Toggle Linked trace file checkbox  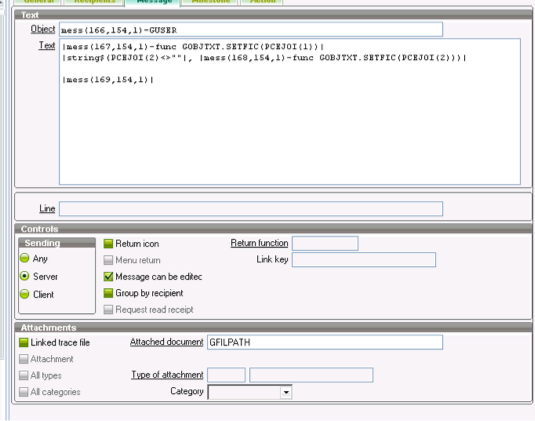pos(24,343)
